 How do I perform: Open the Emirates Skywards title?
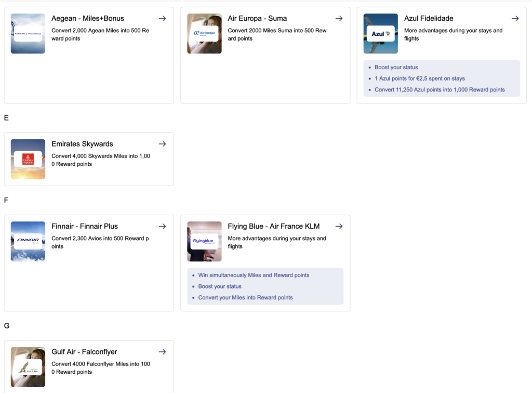(x=82, y=144)
